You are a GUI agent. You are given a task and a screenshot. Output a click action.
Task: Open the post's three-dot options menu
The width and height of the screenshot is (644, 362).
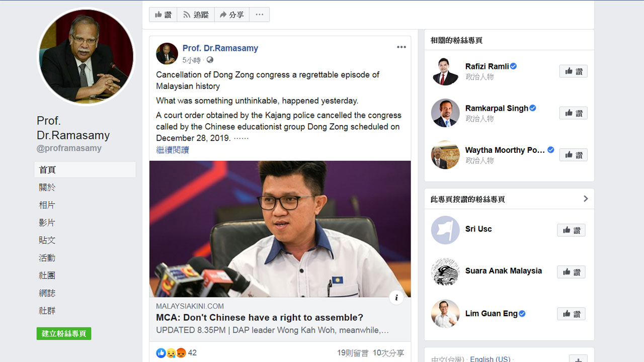pyautogui.click(x=401, y=47)
